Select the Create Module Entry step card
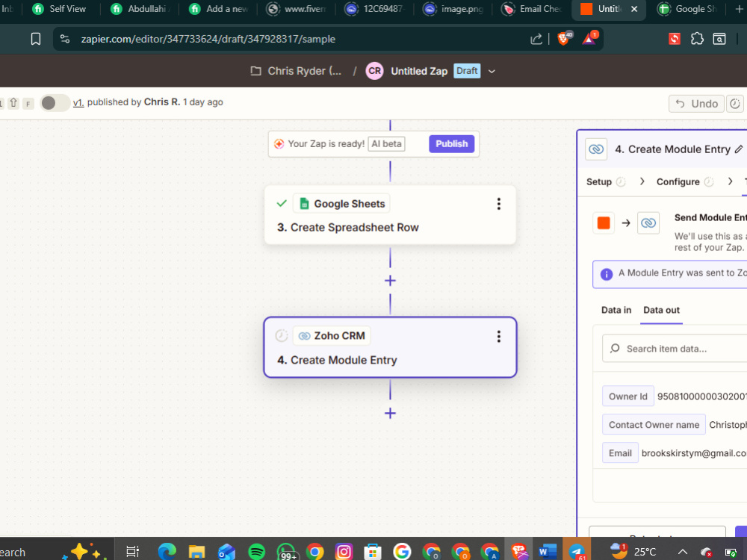The image size is (747, 560). click(x=390, y=347)
